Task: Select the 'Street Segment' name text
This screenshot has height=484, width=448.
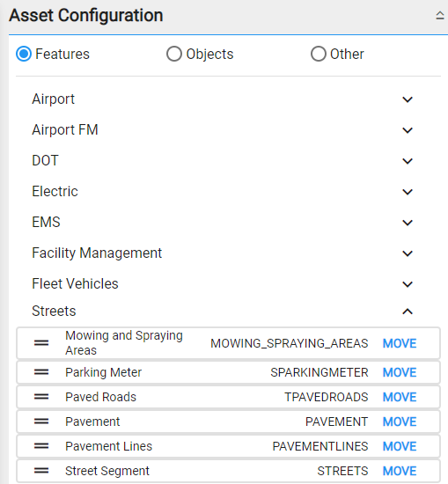Action: click(x=107, y=472)
